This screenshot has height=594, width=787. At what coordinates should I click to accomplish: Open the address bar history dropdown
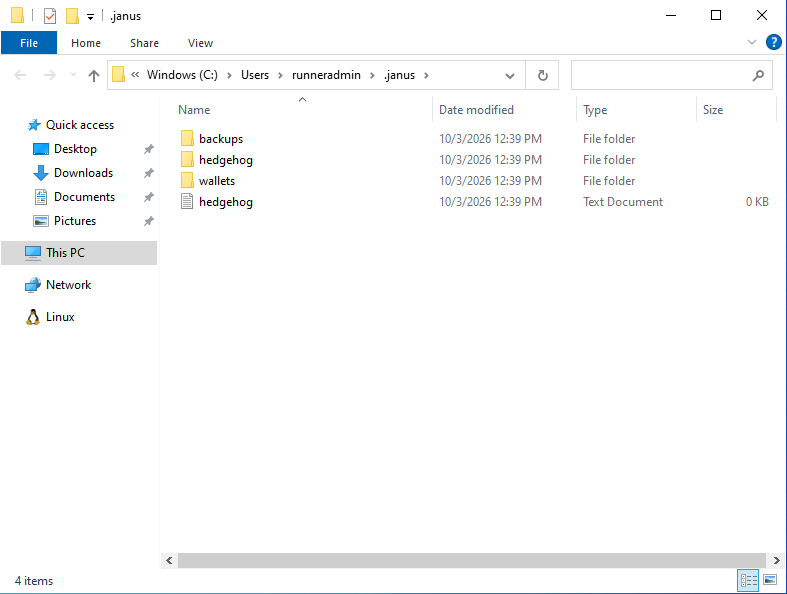pyautogui.click(x=509, y=76)
